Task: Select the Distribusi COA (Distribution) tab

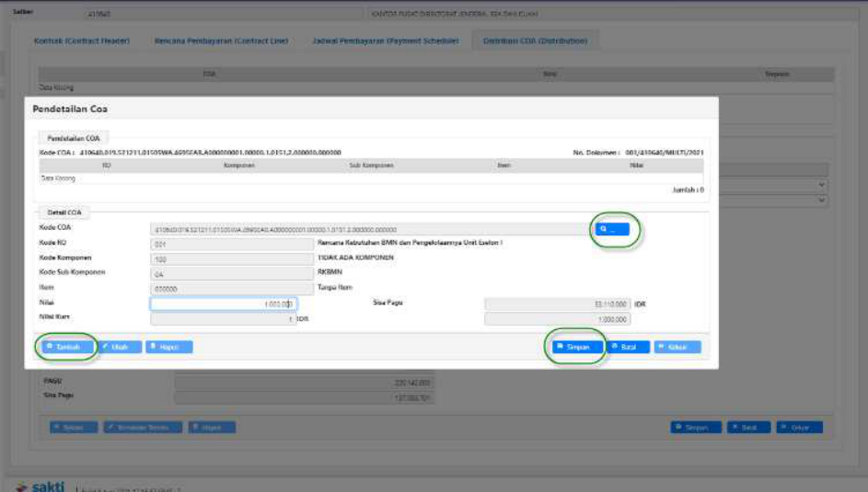Action: [534, 41]
